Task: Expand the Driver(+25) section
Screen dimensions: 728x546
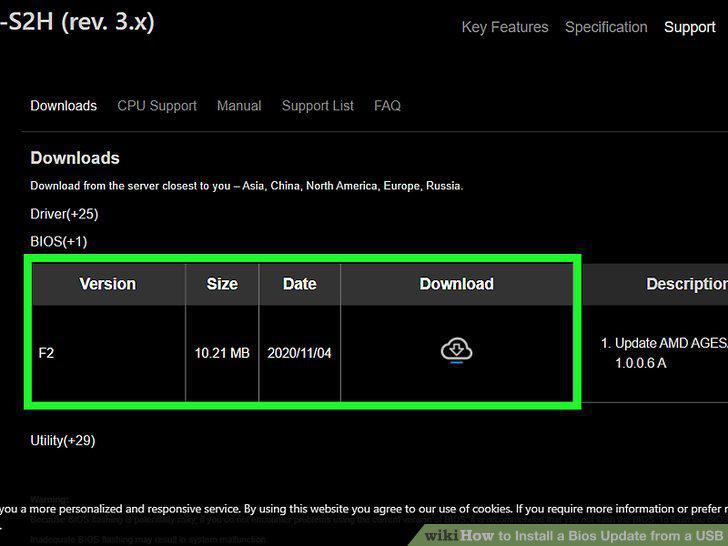Action: [64, 214]
